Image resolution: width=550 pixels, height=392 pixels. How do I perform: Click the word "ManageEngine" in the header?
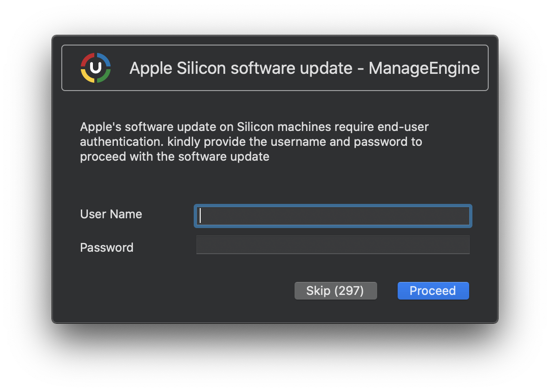[x=424, y=68]
